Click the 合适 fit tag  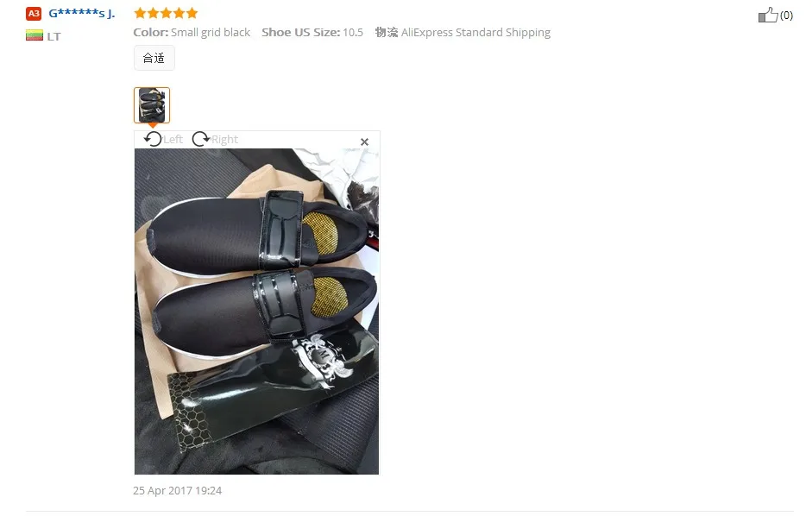point(154,58)
